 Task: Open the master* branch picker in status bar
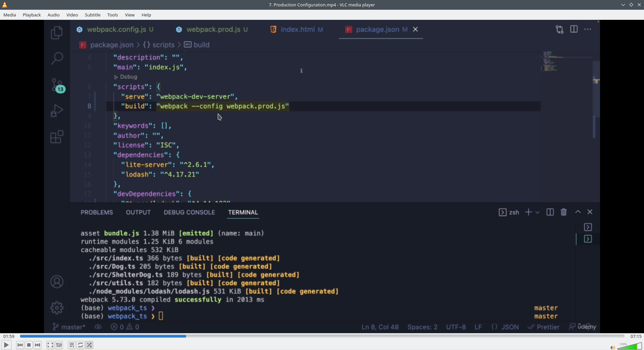[69, 327]
